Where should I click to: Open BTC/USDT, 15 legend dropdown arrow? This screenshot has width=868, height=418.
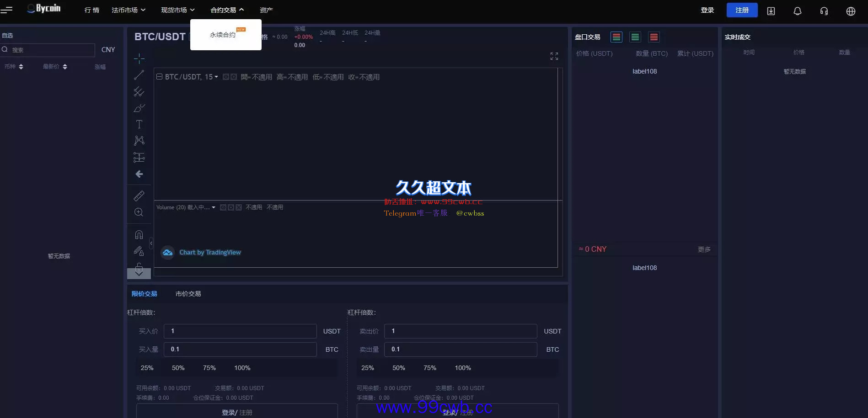(x=216, y=77)
